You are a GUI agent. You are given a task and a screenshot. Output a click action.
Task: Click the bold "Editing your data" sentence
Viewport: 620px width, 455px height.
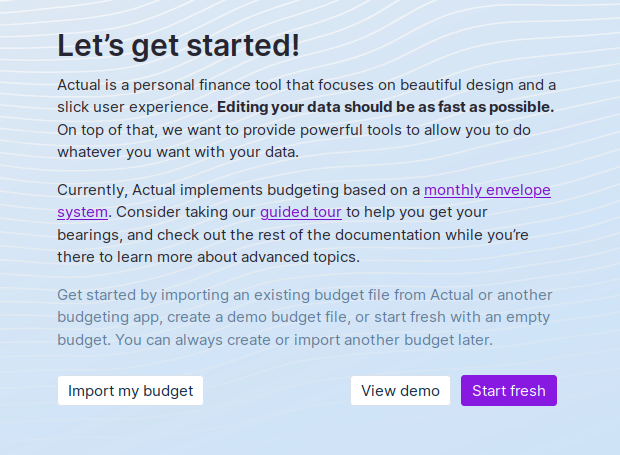(x=385, y=107)
